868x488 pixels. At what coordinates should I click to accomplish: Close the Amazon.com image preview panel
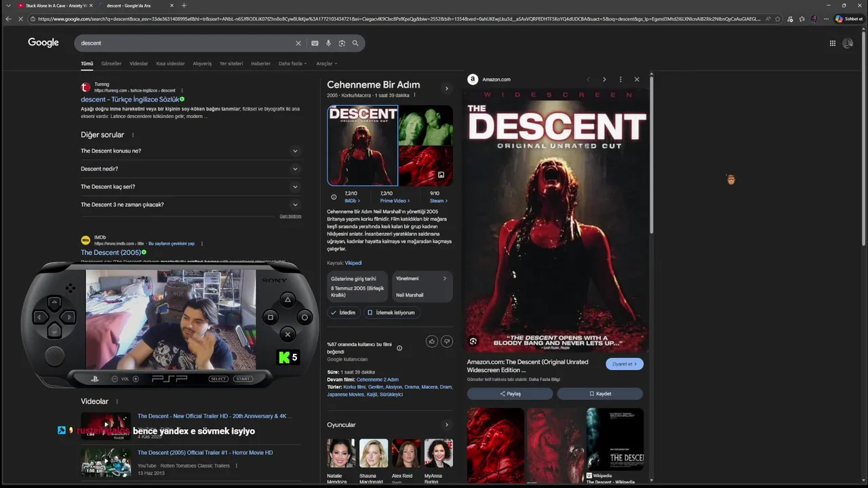(637, 79)
